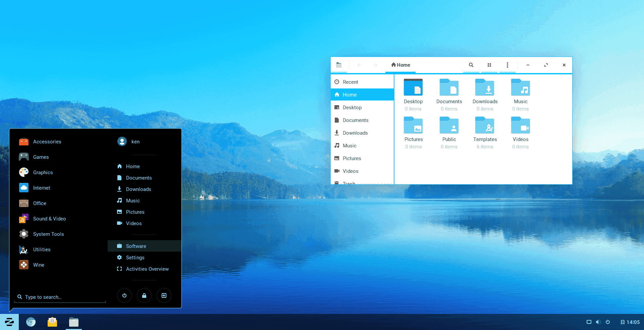
Task: Select Music in Files sidebar
Action: (362, 146)
